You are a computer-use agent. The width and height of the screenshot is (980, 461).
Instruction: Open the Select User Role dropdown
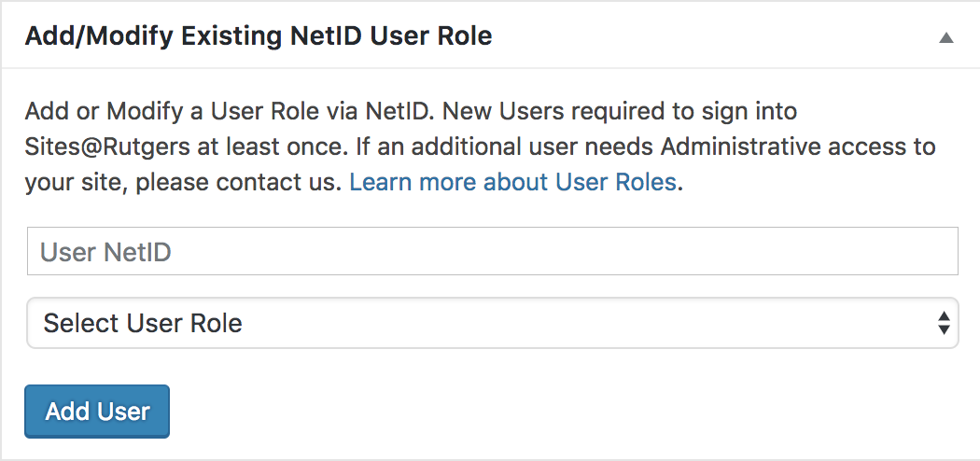[492, 323]
